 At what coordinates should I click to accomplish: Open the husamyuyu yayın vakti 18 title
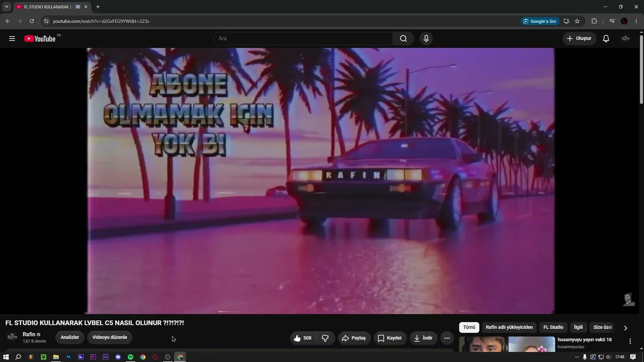585,340
